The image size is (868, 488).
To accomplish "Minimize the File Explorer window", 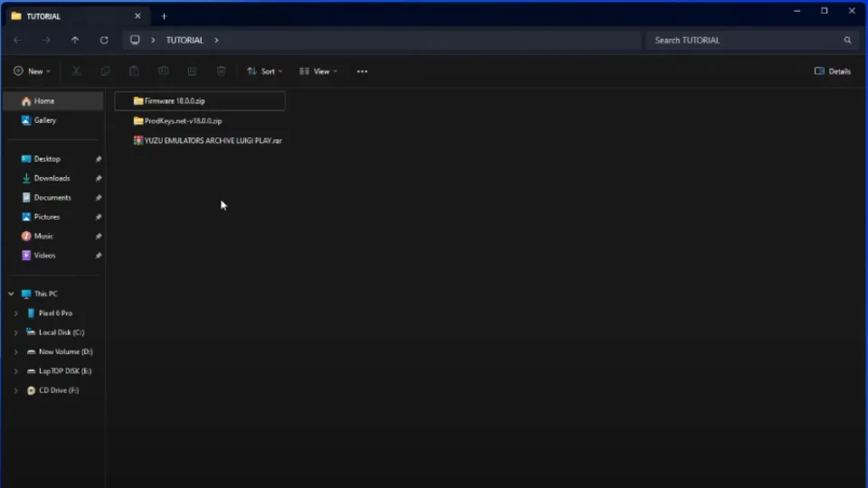I will coord(797,11).
